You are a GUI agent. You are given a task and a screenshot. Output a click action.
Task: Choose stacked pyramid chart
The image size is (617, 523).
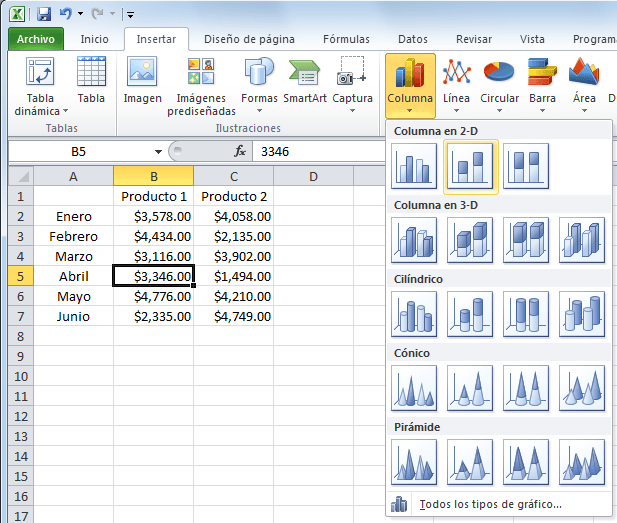(x=470, y=462)
